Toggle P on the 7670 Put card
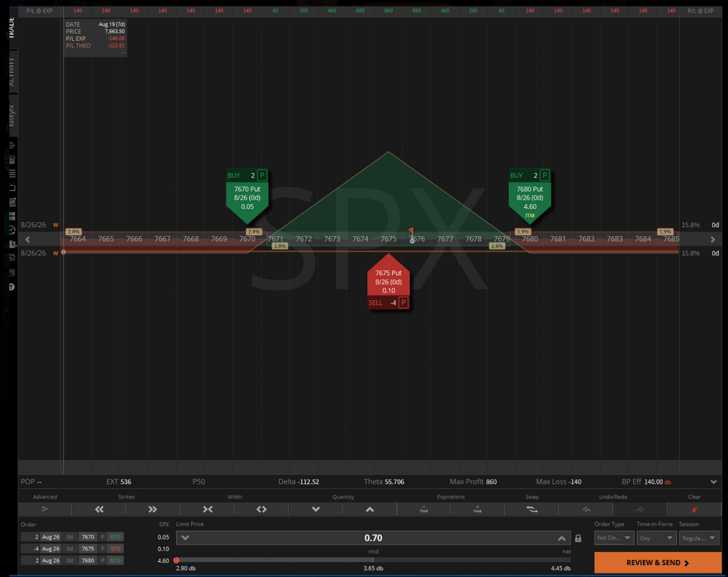The image size is (728, 577). [262, 175]
